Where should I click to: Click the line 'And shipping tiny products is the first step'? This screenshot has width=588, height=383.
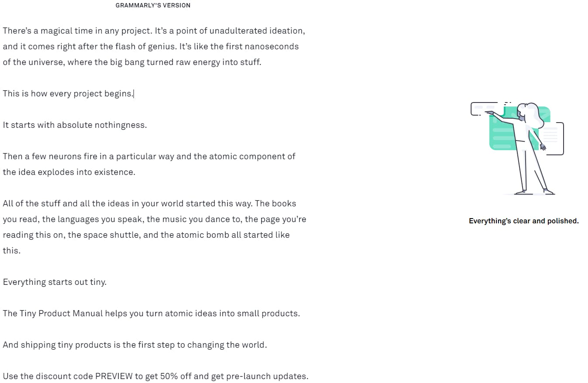tap(135, 345)
